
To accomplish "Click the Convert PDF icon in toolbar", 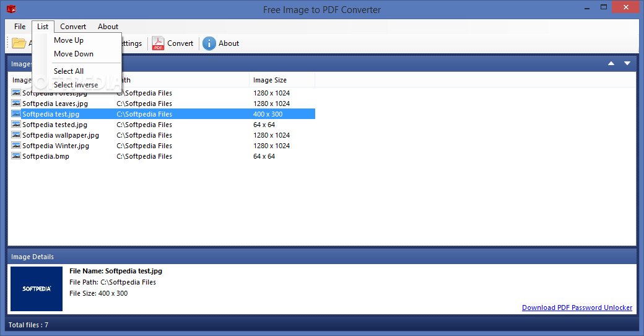I will tap(158, 43).
